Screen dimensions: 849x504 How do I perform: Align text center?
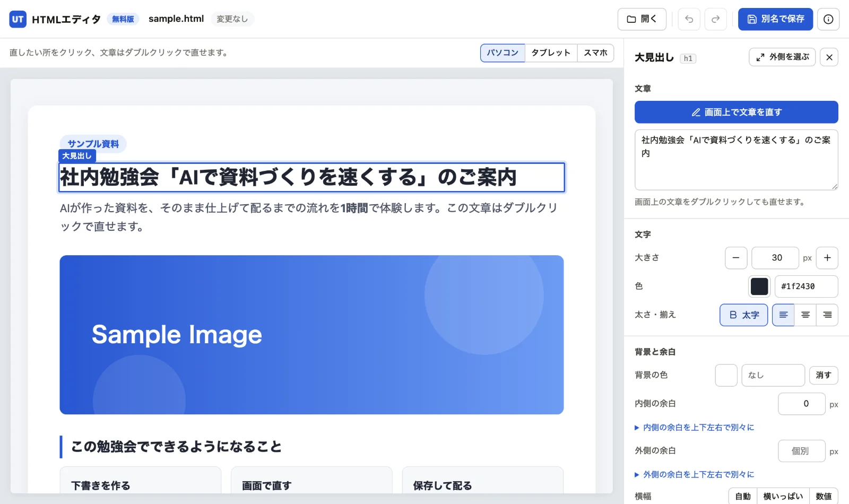click(x=805, y=315)
